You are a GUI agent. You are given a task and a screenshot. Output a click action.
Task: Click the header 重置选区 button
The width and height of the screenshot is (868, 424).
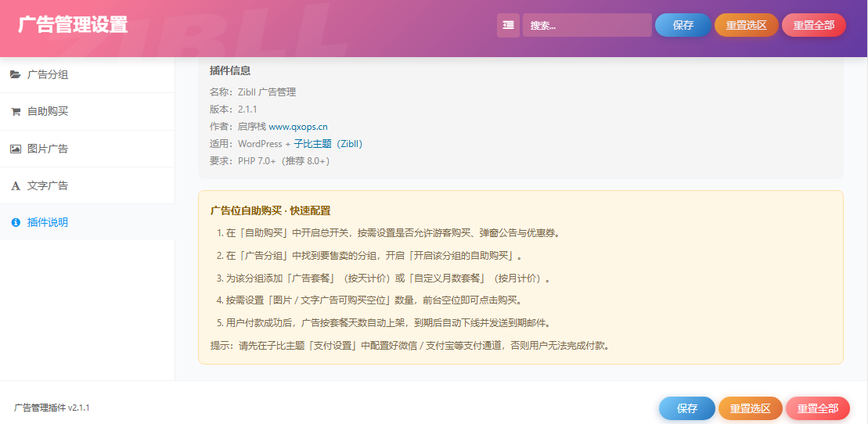(x=746, y=25)
